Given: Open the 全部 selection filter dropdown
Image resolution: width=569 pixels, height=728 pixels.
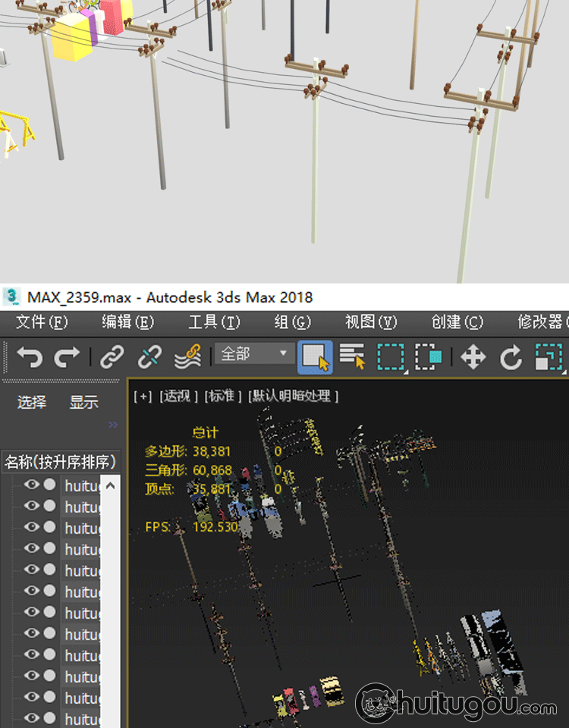Looking at the screenshot, I should point(254,353).
